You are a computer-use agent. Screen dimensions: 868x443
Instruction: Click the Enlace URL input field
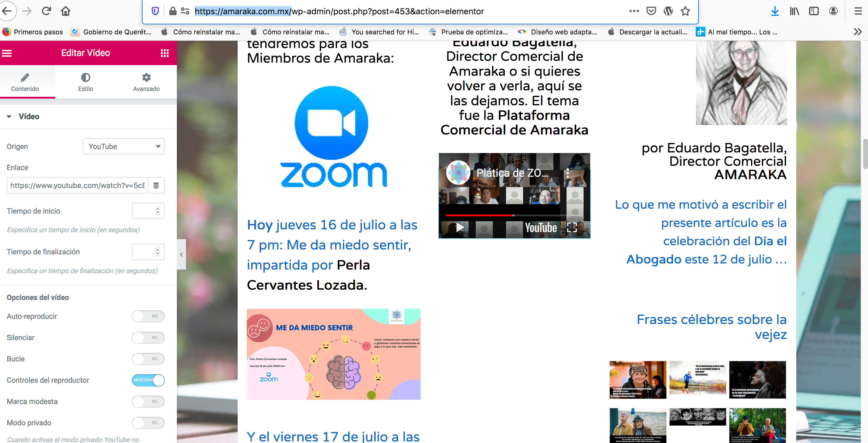pyautogui.click(x=77, y=185)
